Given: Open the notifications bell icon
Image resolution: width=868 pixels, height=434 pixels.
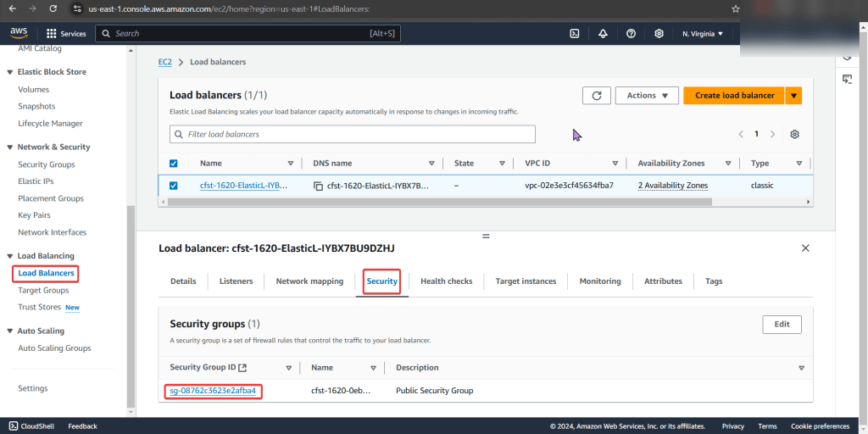Looking at the screenshot, I should coord(603,34).
